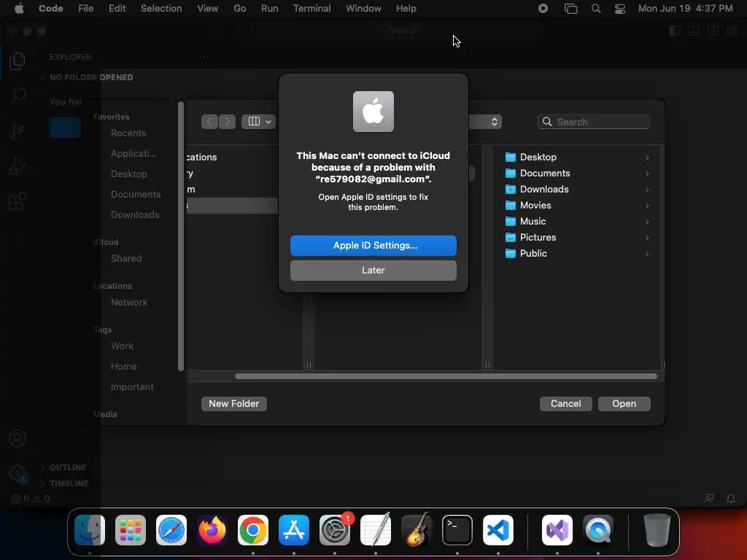Select Desktop in dialog sidebar Favorites
747x560 pixels.
(128, 174)
